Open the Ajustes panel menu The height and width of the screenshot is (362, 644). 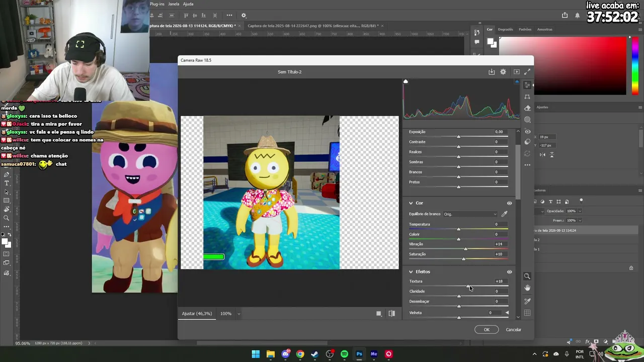pyautogui.click(x=640, y=107)
